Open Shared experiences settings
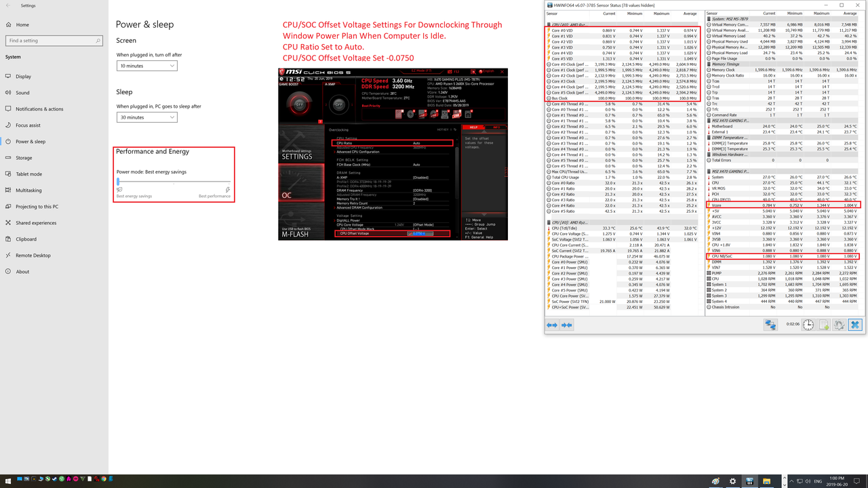Viewport: 868px width, 488px height. [36, 223]
